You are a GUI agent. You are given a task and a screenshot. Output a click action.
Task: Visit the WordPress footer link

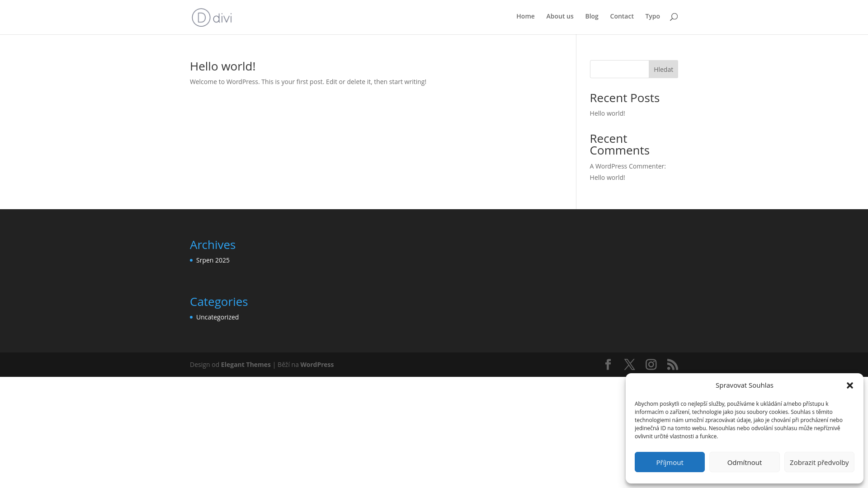[x=317, y=365]
